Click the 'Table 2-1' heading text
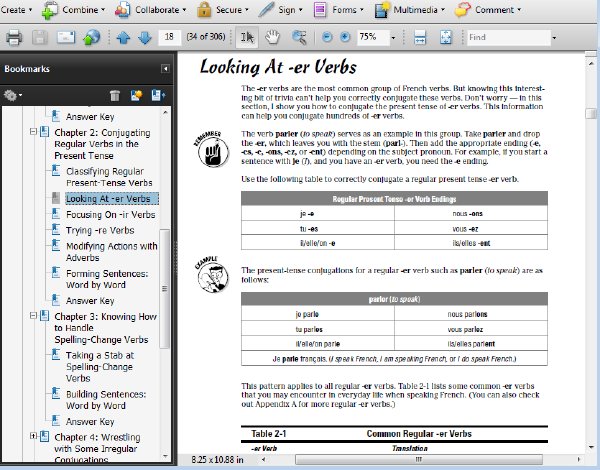 [x=269, y=434]
